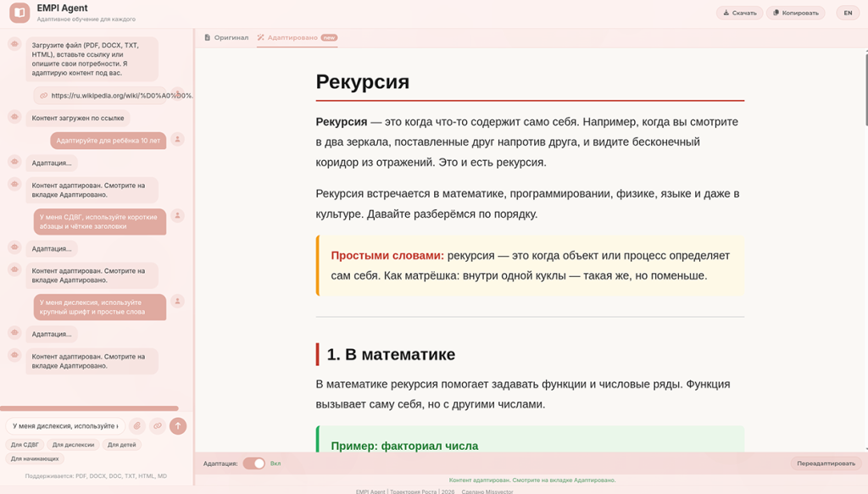This screenshot has width=868, height=494.
Task: Click the 'Рекурсия' document title heading
Action: pos(363,82)
